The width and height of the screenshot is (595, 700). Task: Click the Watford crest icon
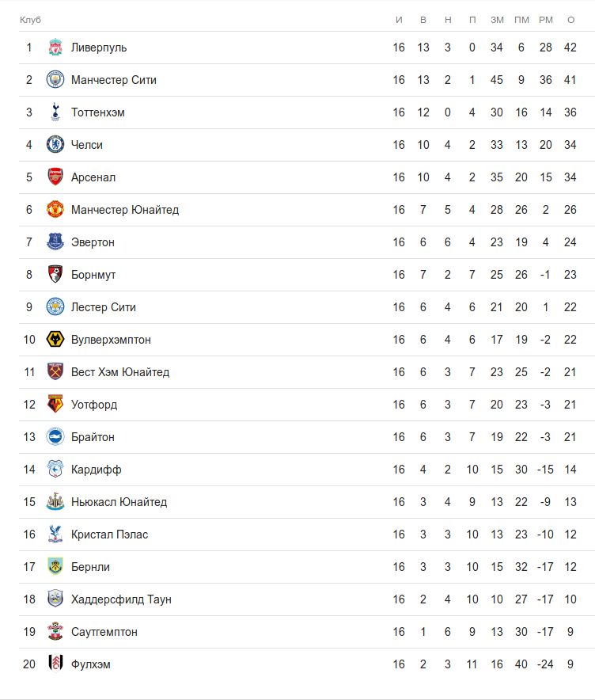point(55,405)
